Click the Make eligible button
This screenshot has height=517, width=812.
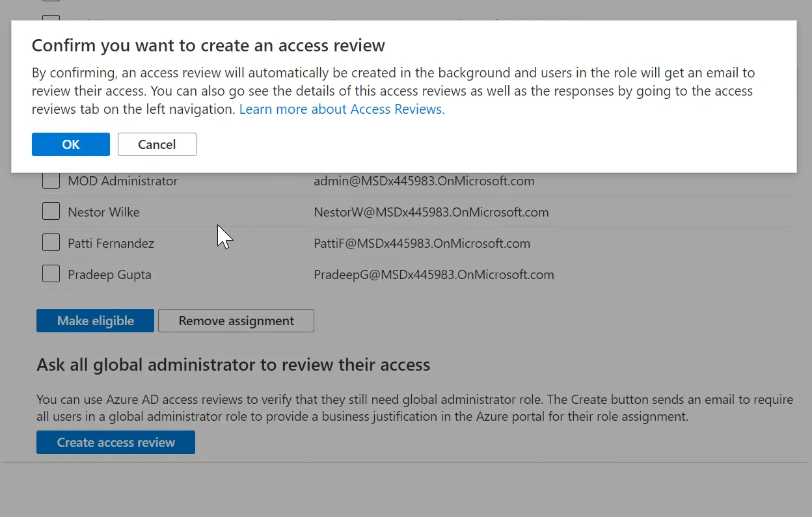(95, 321)
